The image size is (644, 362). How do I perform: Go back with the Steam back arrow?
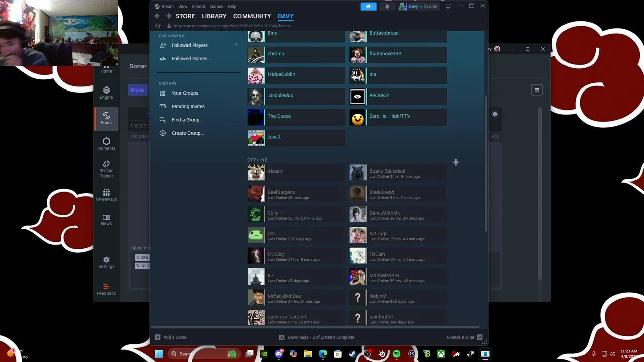point(157,16)
